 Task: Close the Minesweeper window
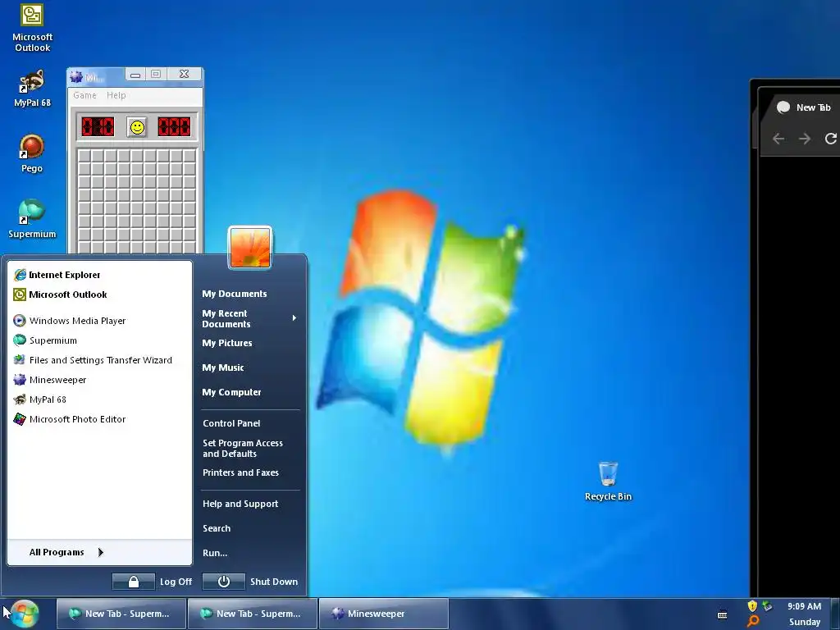click(x=184, y=74)
